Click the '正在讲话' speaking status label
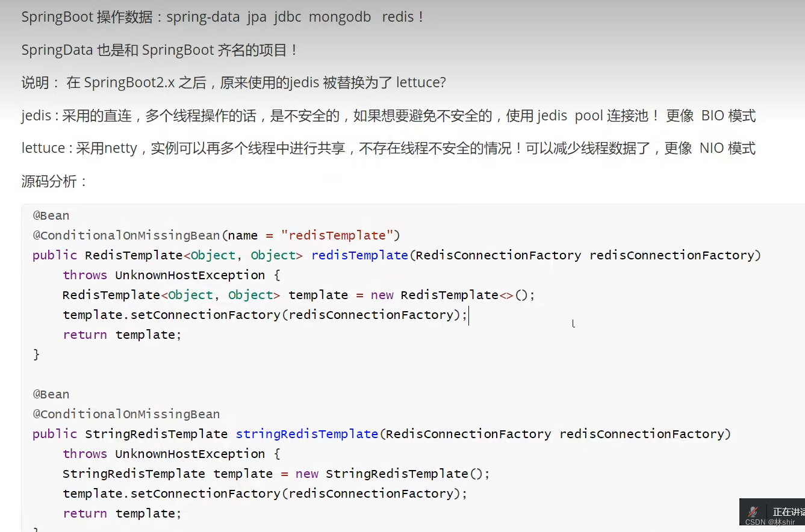 tap(789, 512)
